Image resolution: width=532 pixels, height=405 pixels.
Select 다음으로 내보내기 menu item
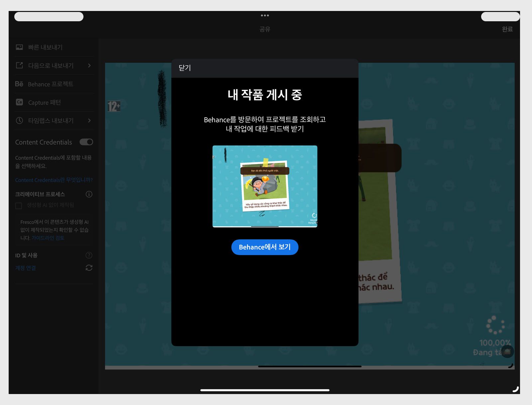pyautogui.click(x=55, y=65)
